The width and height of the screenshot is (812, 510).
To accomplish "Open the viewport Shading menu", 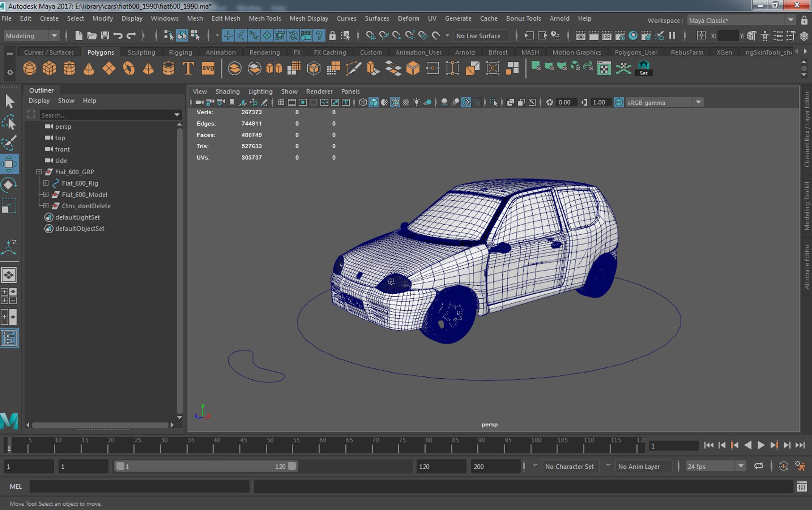I will (x=228, y=92).
